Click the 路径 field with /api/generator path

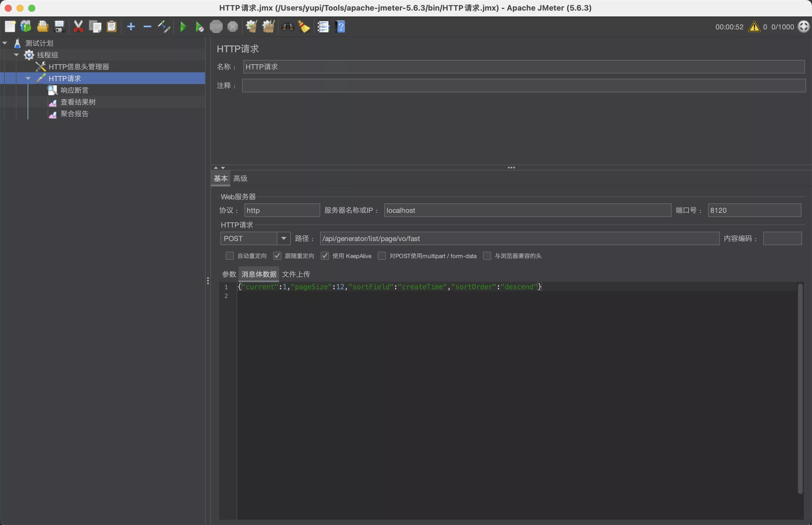tap(520, 238)
